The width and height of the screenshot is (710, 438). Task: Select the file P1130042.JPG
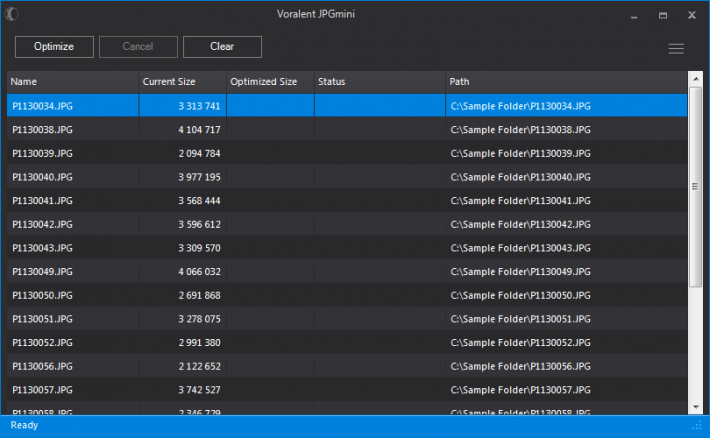click(x=42, y=224)
